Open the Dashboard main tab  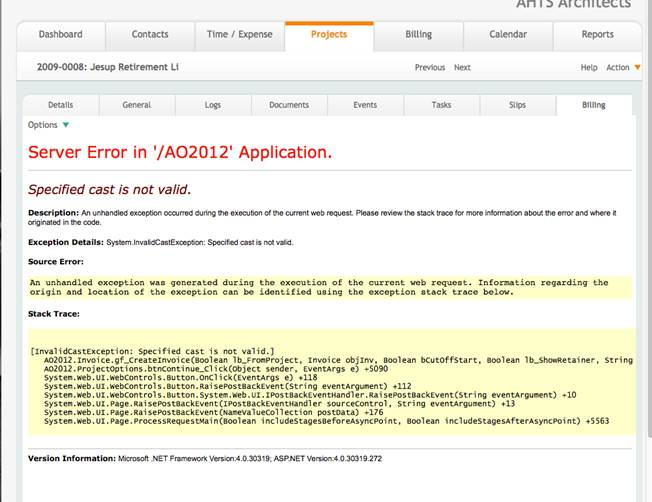point(61,35)
